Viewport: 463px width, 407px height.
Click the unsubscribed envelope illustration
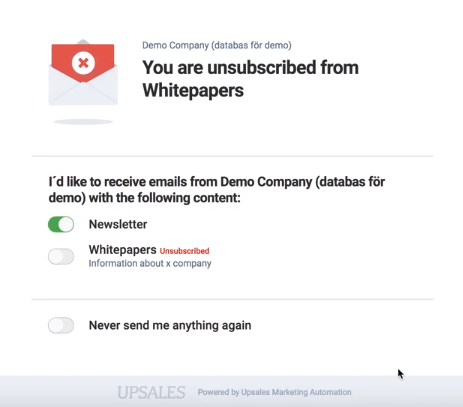click(x=83, y=72)
